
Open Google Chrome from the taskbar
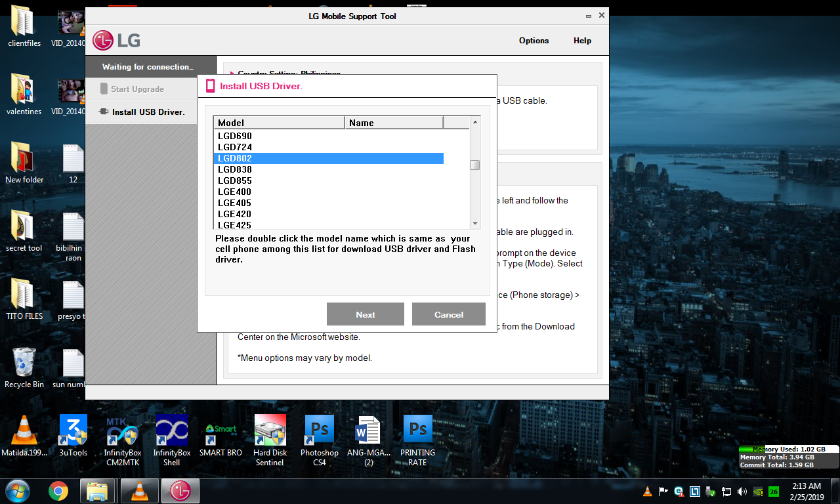(x=58, y=491)
